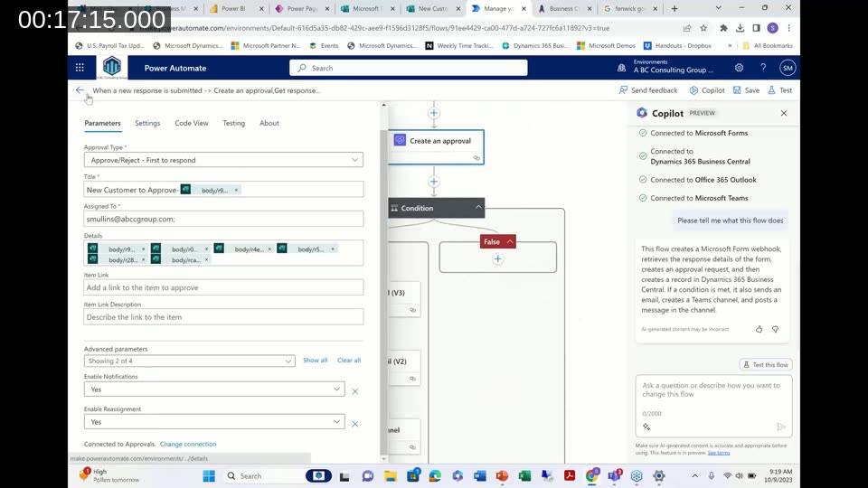Image resolution: width=868 pixels, height=488 pixels.
Task: Give thumbs up to Copilot answer
Action: [759, 329]
